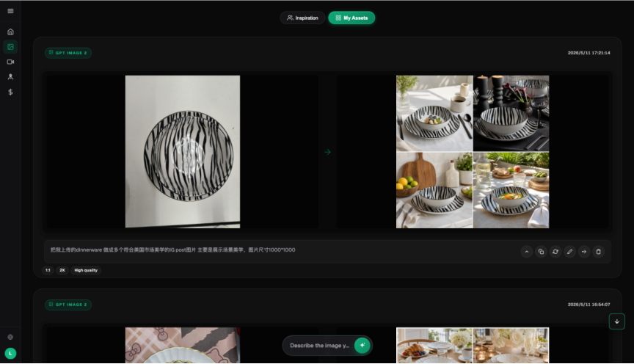
Task: Click the timestamp 2026/5/11 17:21:14
Action: click(x=589, y=53)
